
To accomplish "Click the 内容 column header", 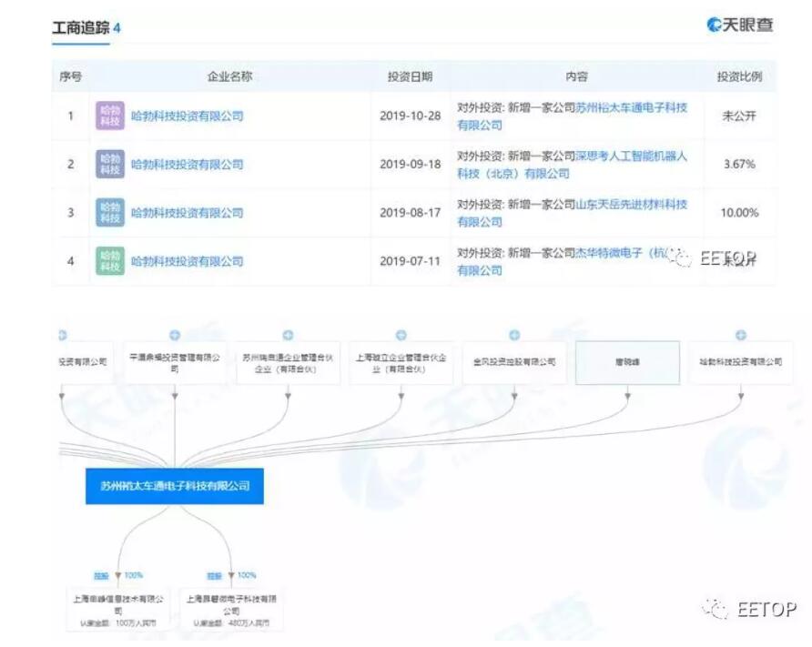I will [576, 76].
